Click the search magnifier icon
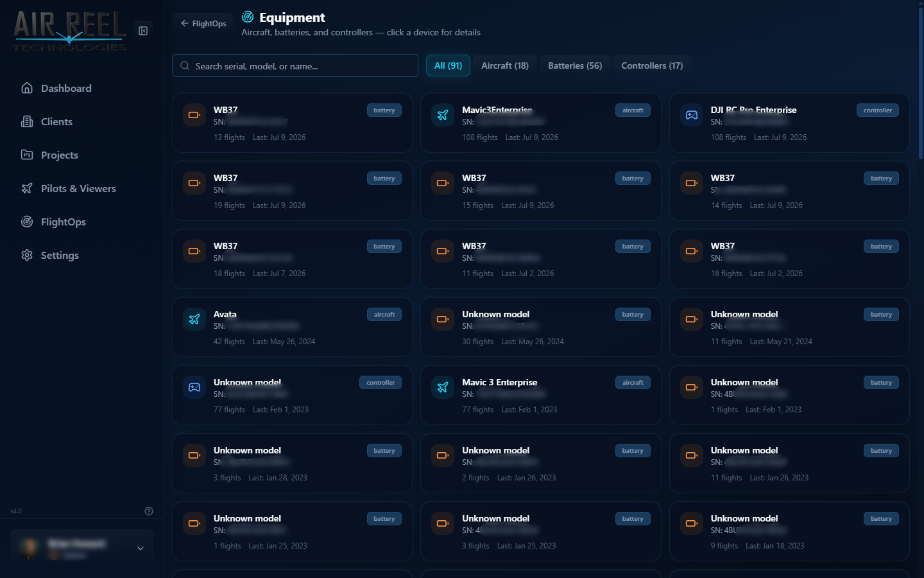924x578 pixels. tap(185, 66)
